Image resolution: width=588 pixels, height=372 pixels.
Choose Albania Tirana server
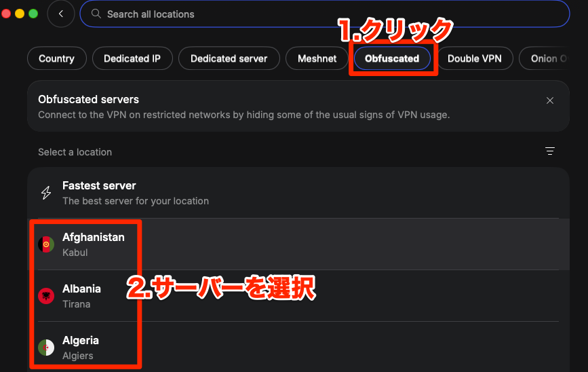298,295
